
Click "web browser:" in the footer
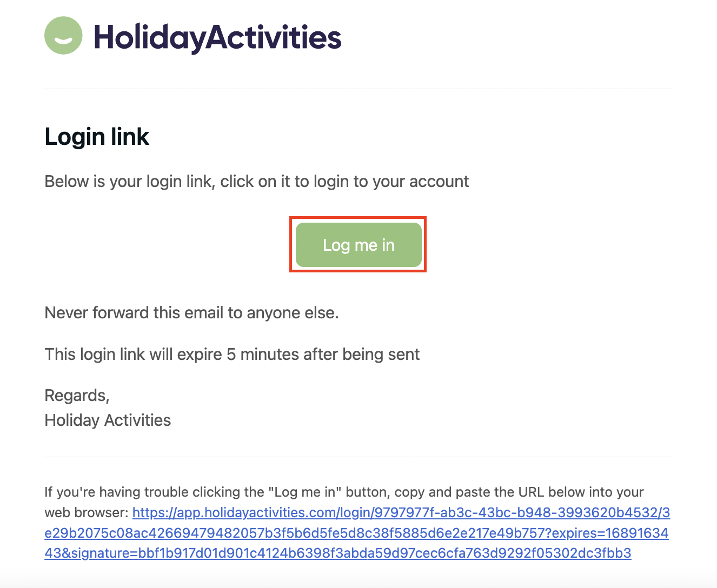point(86,513)
